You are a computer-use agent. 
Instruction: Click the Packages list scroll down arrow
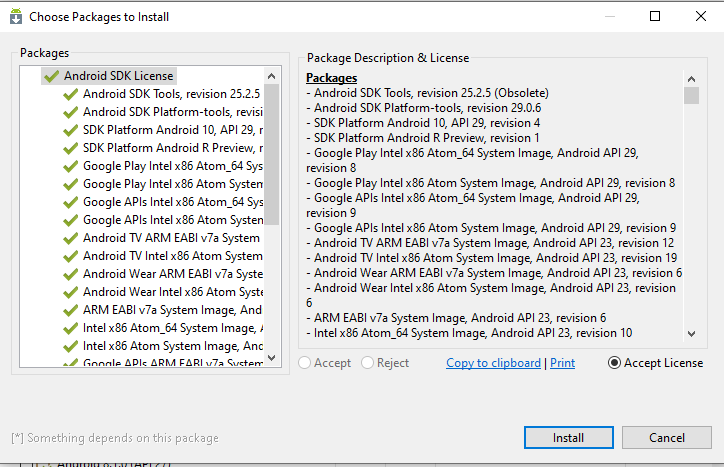(x=272, y=358)
